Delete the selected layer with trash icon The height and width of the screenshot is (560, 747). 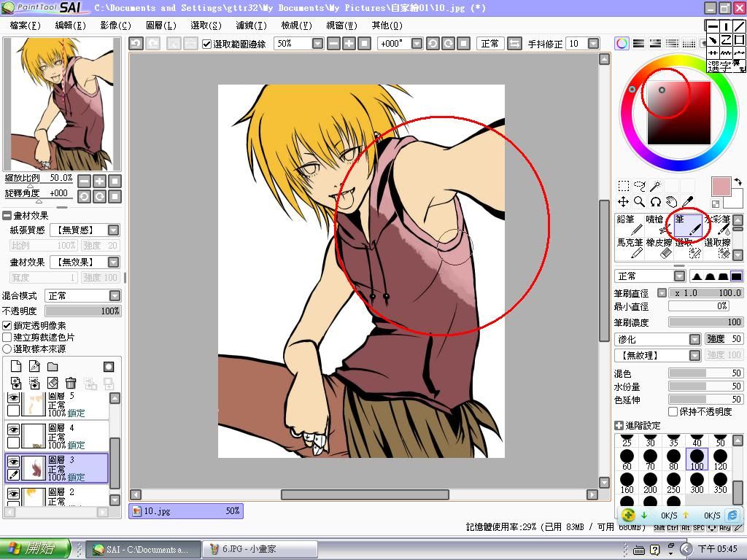(71, 382)
